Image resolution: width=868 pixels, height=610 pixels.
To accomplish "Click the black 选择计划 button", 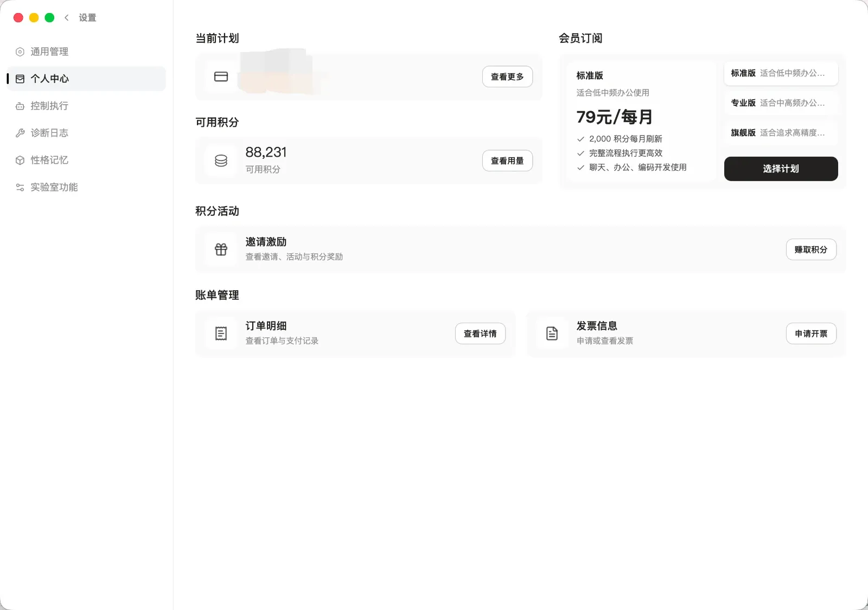I will [781, 169].
